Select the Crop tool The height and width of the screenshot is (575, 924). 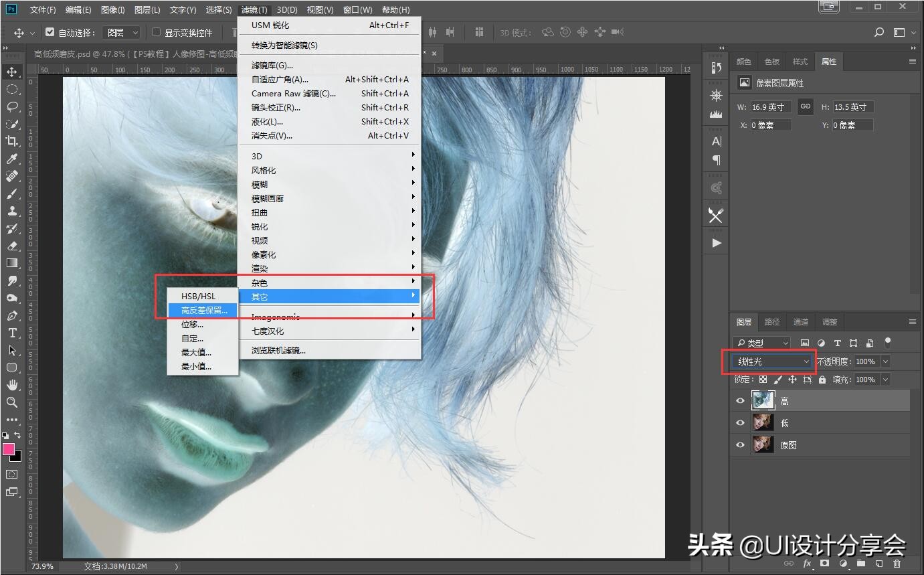12,141
